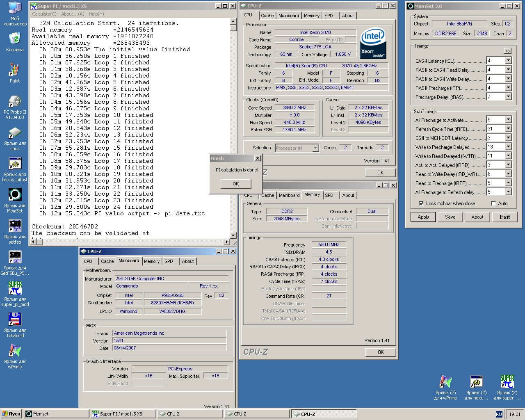Click the Super PI title bar icon

(34, 6)
